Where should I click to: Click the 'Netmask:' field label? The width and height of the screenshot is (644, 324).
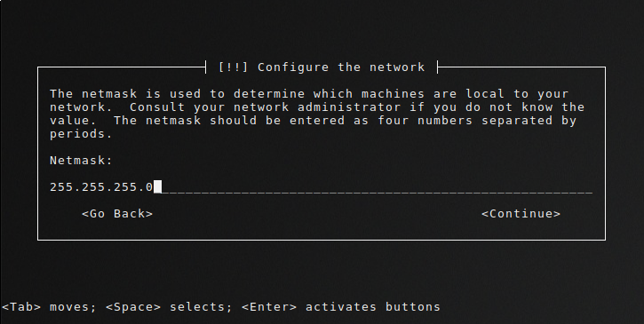(81, 160)
